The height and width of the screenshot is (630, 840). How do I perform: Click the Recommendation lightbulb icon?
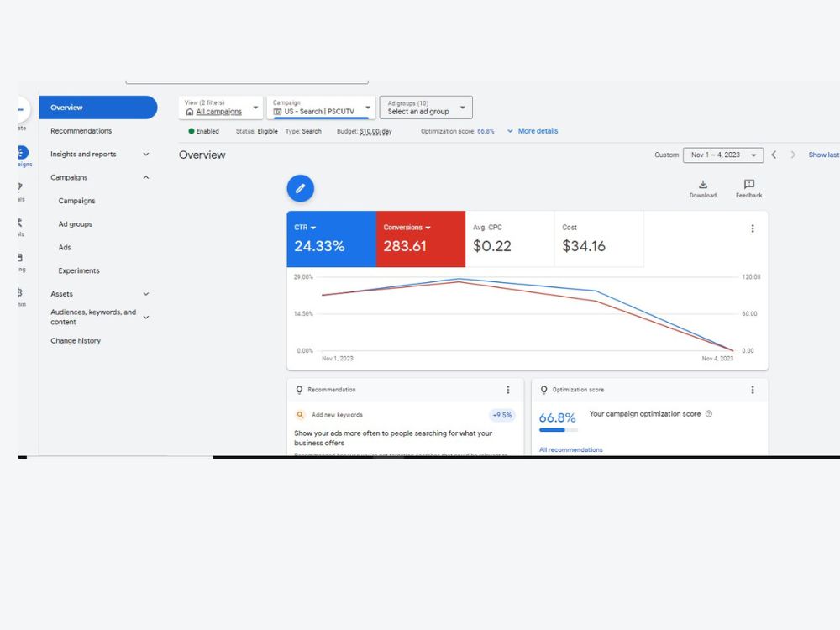tap(300, 390)
